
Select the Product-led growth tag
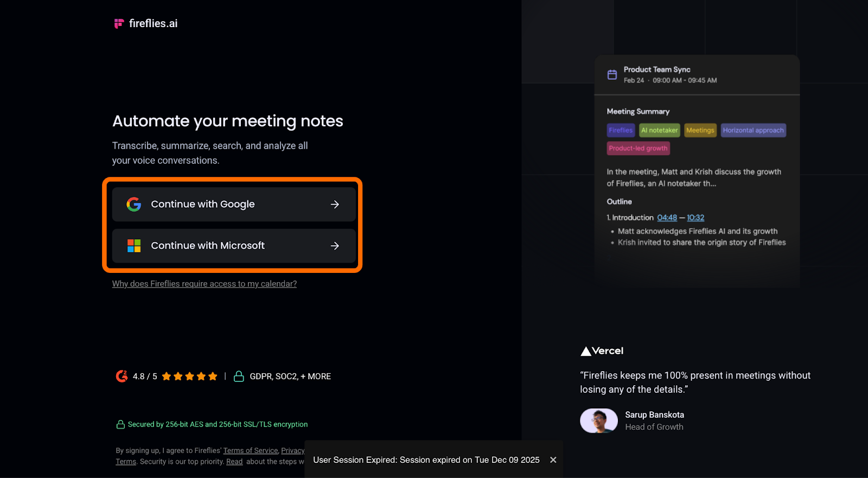click(x=638, y=148)
